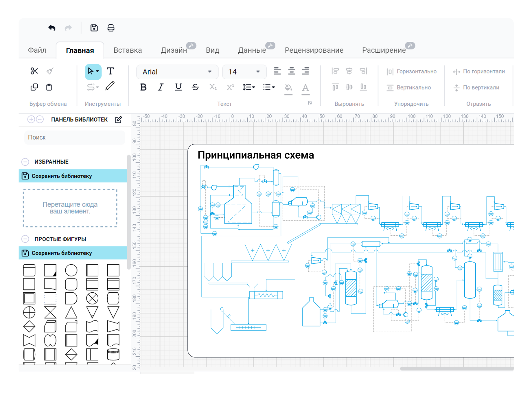The width and height of the screenshot is (532, 394).
Task: Choose the Text tool icon
Action: pos(111,71)
